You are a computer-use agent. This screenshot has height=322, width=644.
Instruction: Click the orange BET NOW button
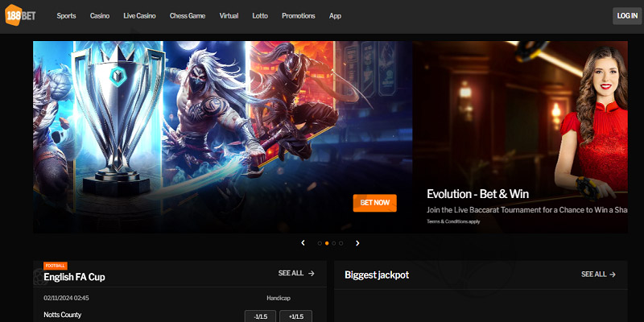(374, 203)
